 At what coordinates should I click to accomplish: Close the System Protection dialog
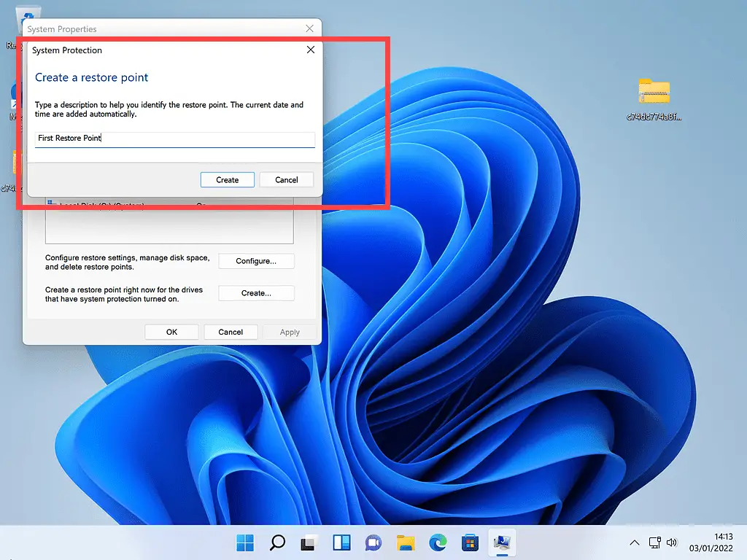tap(311, 50)
